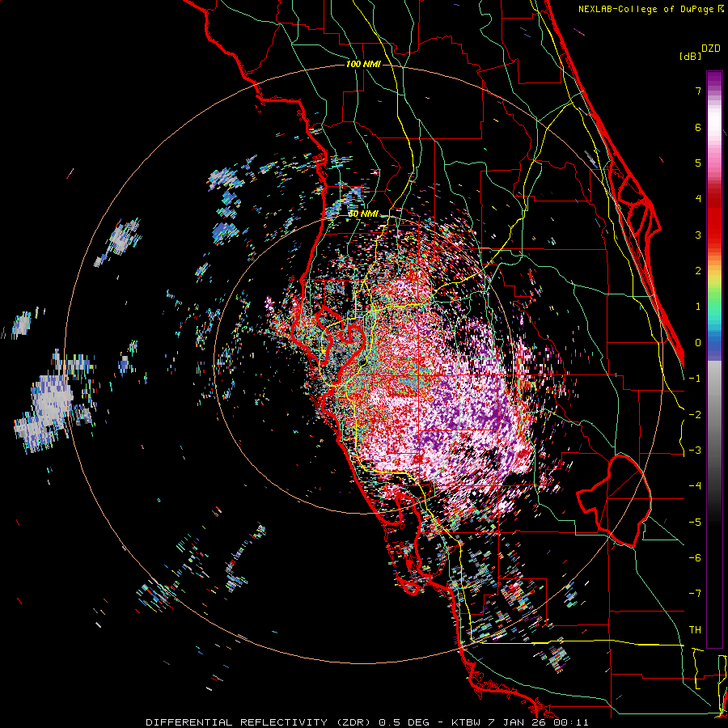Image resolution: width=728 pixels, height=728 pixels.
Task: Click scale value 6 on the legend
Action: (x=698, y=127)
